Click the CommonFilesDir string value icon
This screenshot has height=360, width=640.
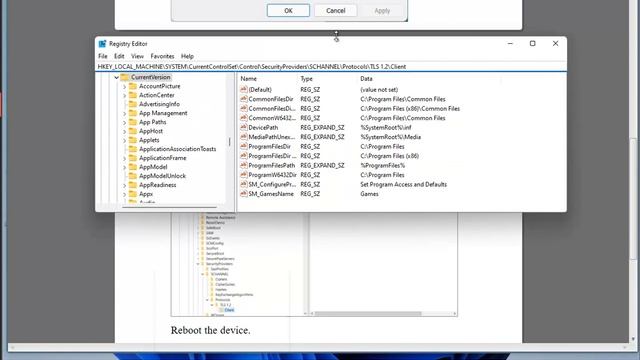244,99
